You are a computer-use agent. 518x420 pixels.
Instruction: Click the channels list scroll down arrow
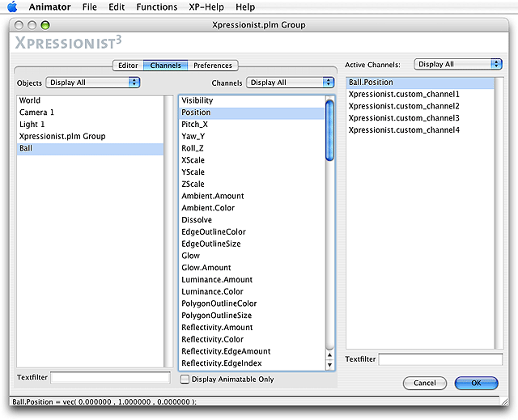(x=329, y=365)
